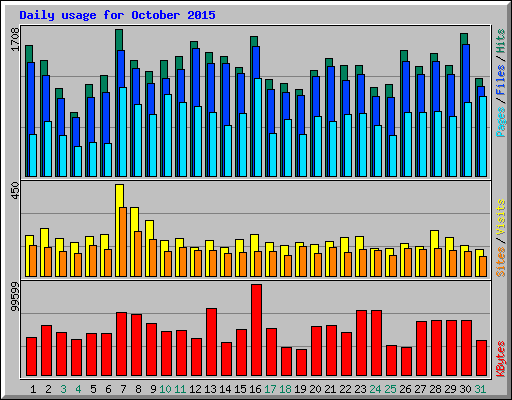Select the red KBytes bar for day 19
The width and height of the screenshot is (512, 400).
[301, 363]
